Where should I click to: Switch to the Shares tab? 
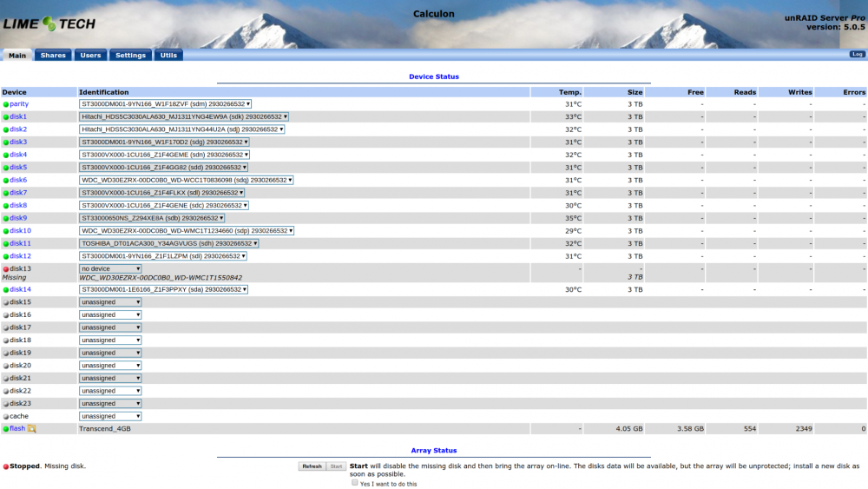53,56
